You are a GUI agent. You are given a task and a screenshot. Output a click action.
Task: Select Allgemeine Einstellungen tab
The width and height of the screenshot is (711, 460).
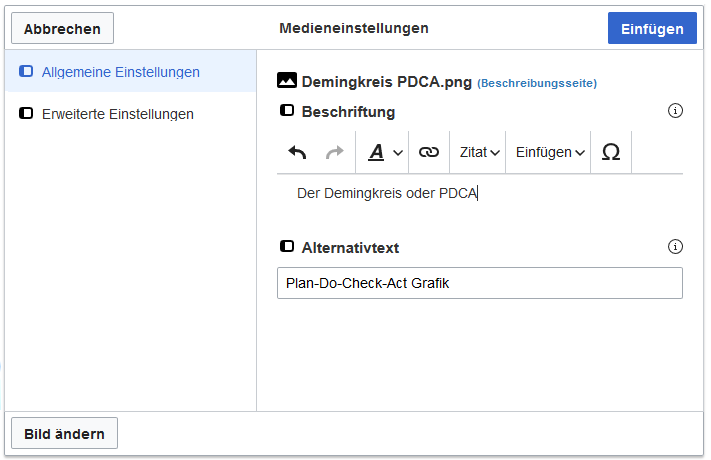click(x=131, y=72)
